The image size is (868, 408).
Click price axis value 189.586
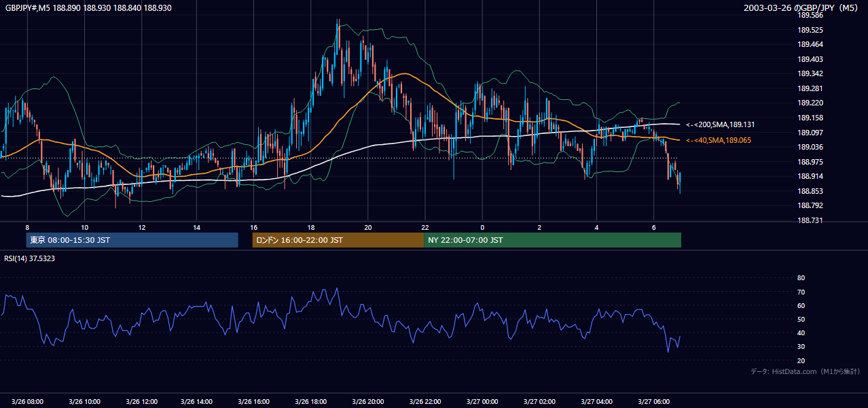(810, 15)
